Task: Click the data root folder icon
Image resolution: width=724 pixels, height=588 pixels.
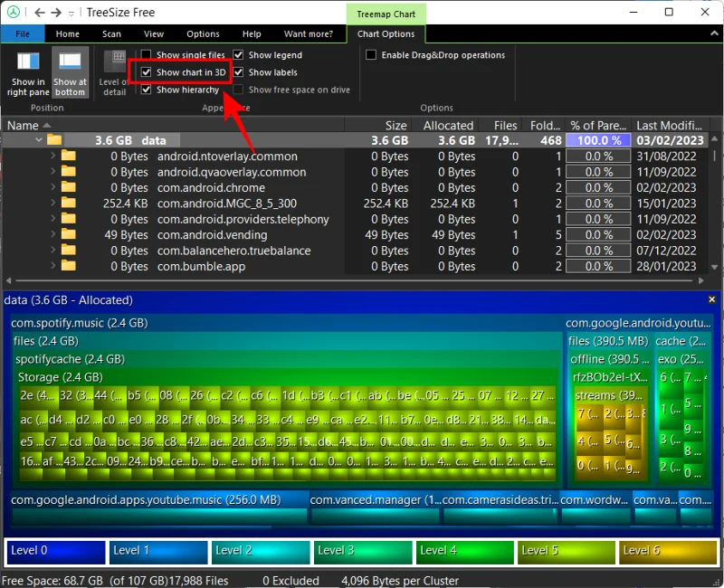Action: [54, 140]
